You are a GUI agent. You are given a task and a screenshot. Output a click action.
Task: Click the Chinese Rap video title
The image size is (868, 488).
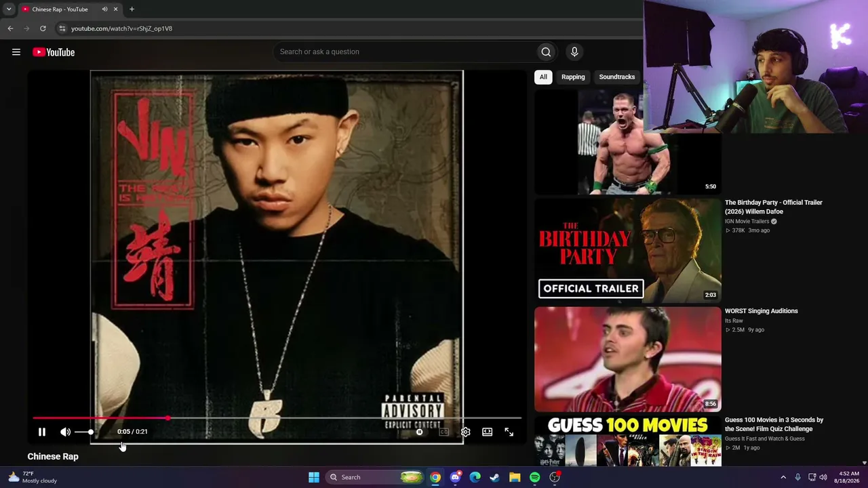pyautogui.click(x=53, y=457)
